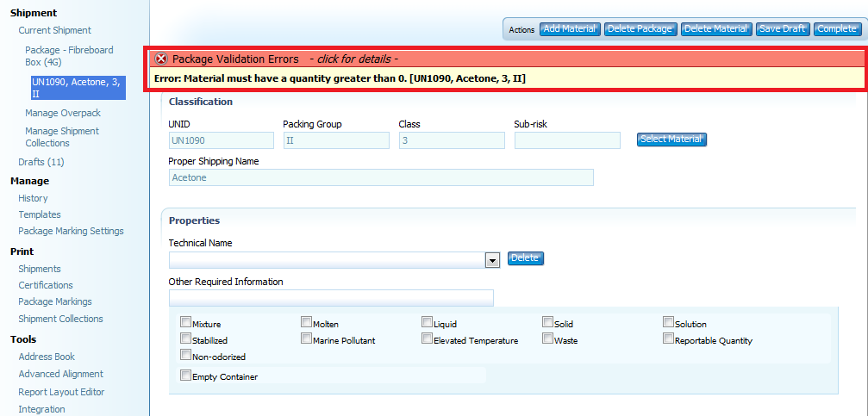Tick the Empty Container checkbox

tap(185, 376)
